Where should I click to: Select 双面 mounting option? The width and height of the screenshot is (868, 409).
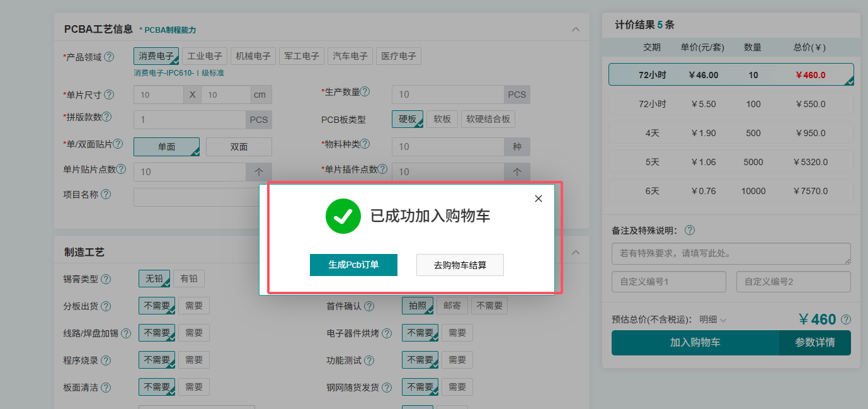coord(239,147)
